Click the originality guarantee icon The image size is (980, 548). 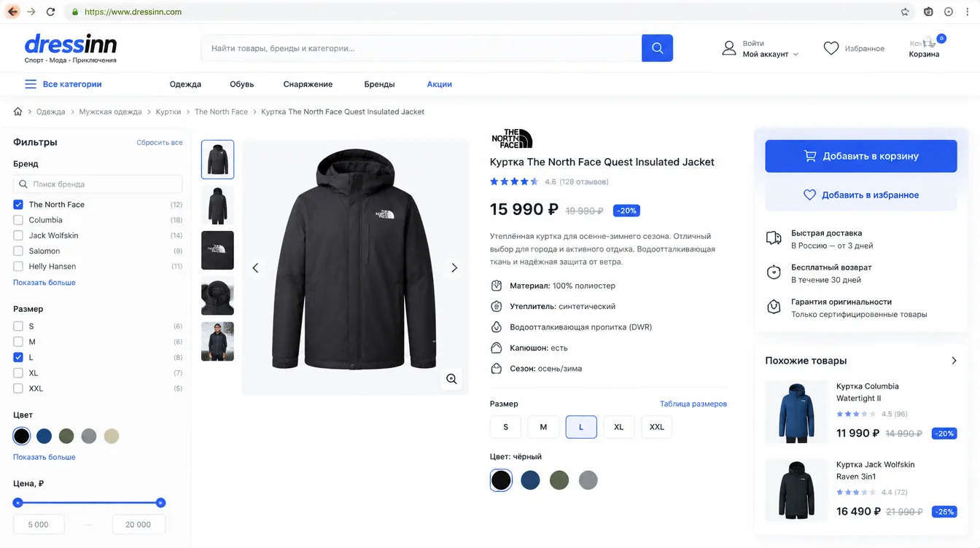[x=774, y=307]
